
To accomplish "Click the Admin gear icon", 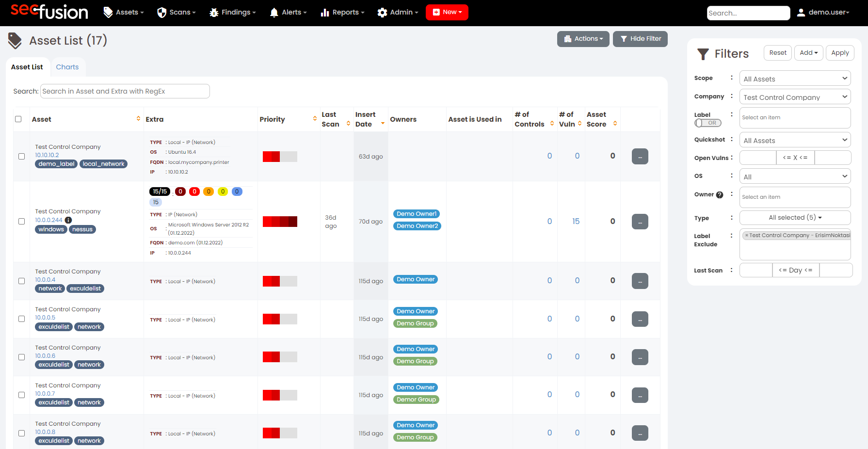I will click(382, 13).
